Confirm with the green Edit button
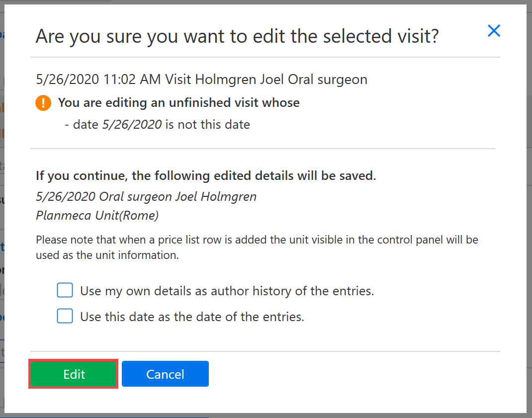The width and height of the screenshot is (532, 418). [x=74, y=374]
